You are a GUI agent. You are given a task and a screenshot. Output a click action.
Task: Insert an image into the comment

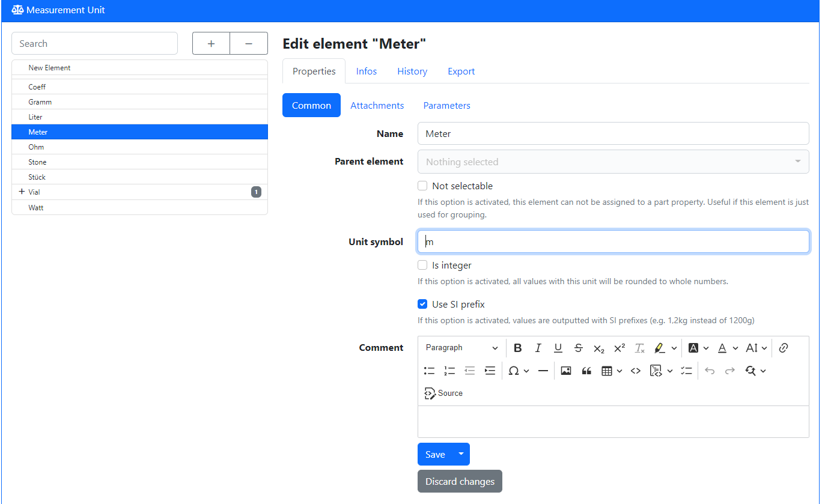[x=565, y=371]
